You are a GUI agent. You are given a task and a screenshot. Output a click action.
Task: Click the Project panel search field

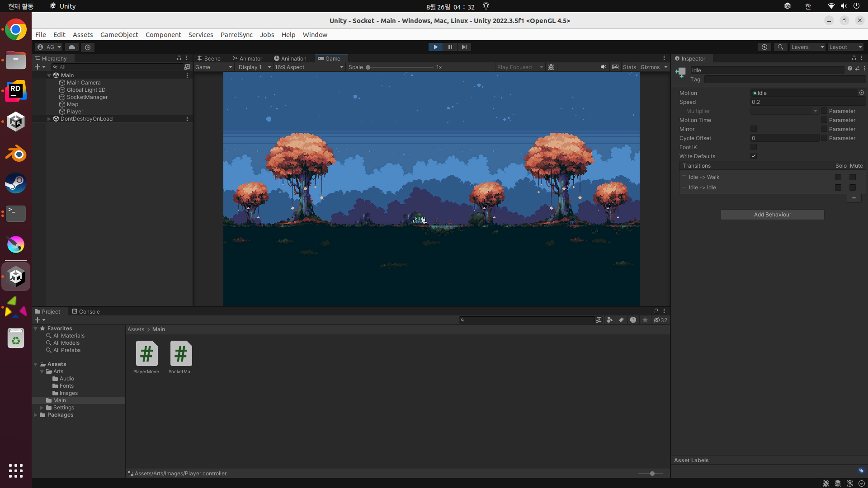pos(527,320)
